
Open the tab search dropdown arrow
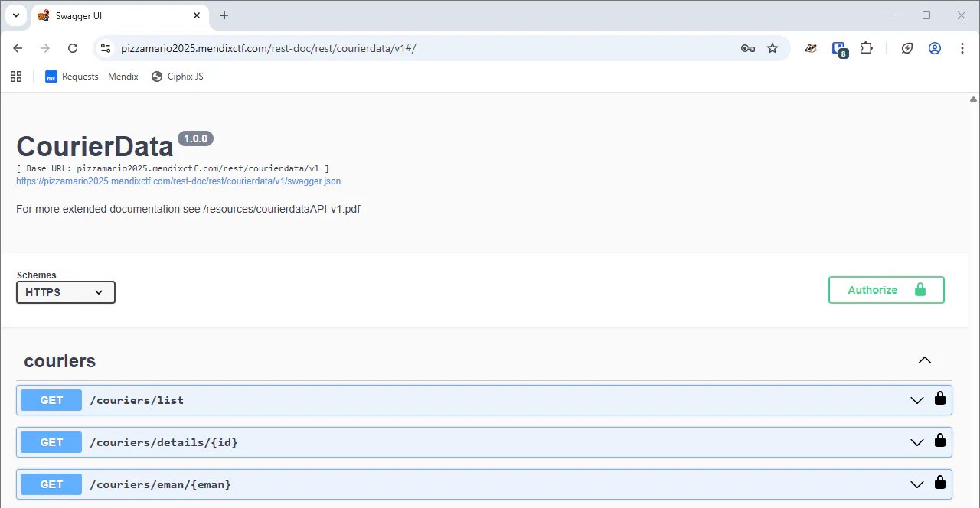pos(15,15)
